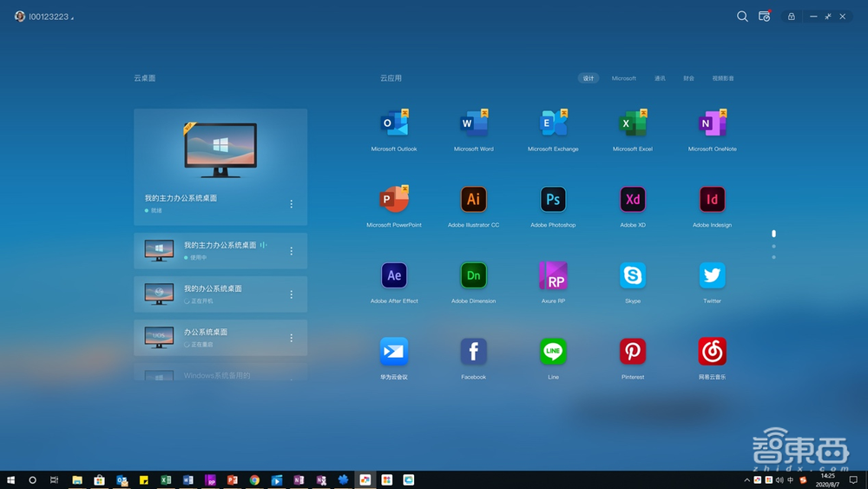
Task: Select the 视频影音 category tab
Action: [723, 78]
